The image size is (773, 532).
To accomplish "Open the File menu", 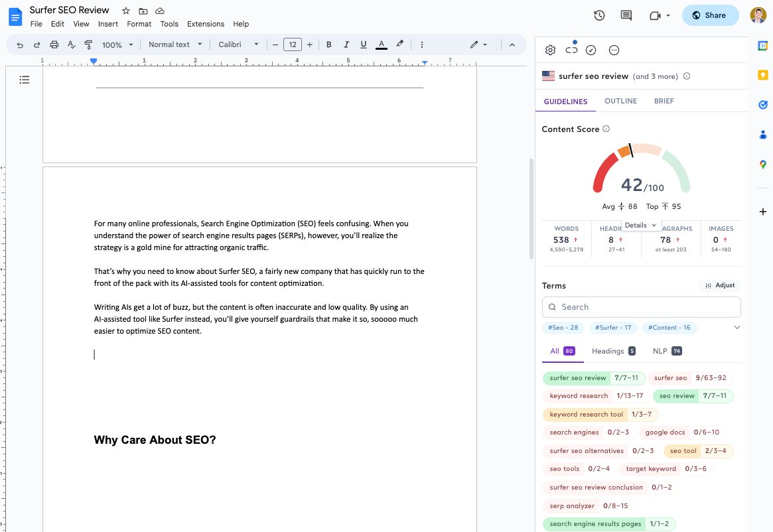I will coord(36,24).
